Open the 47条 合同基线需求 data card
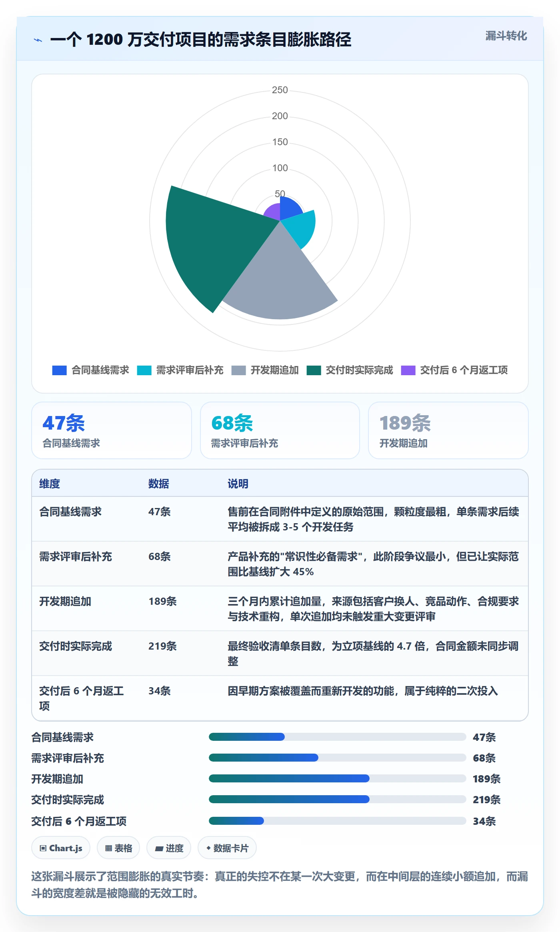 tap(112, 430)
